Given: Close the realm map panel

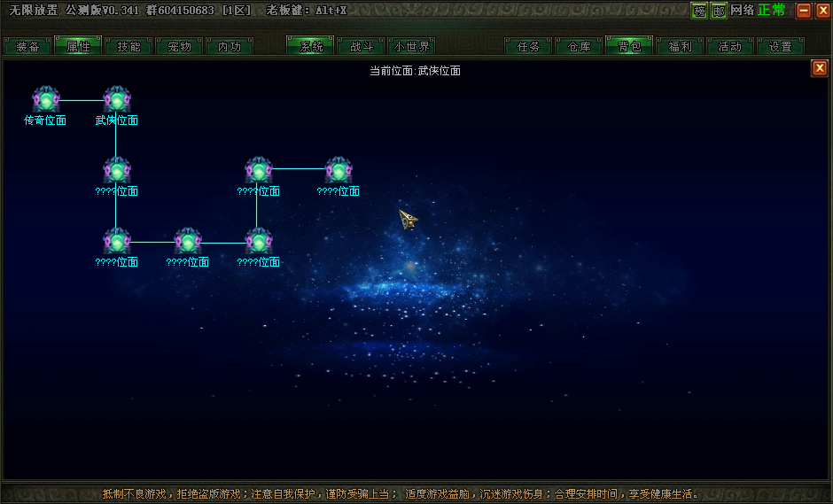Looking at the screenshot, I should pyautogui.click(x=819, y=68).
